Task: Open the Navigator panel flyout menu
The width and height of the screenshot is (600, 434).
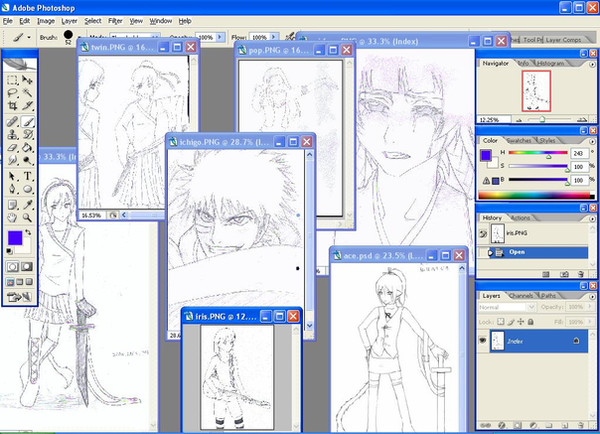Action: (x=592, y=65)
